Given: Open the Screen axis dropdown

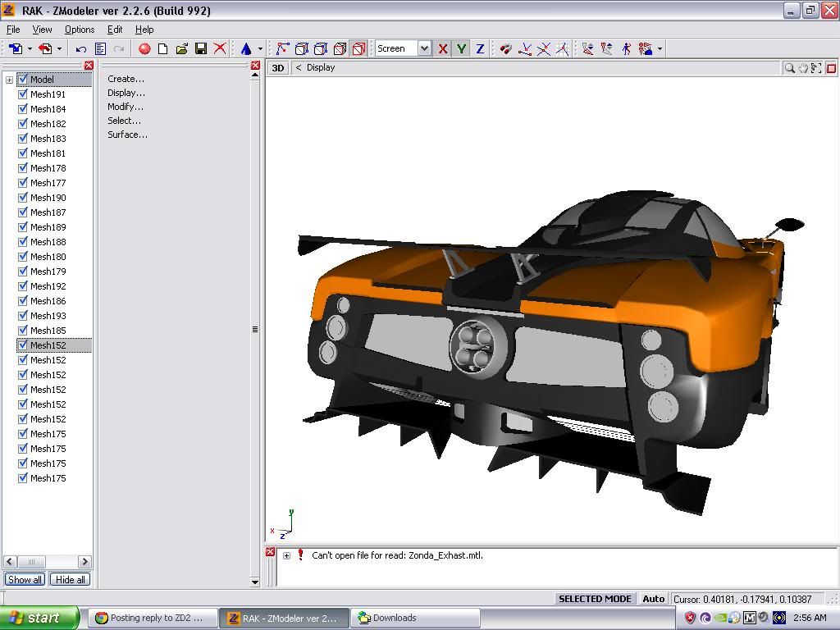Looking at the screenshot, I should (x=424, y=49).
